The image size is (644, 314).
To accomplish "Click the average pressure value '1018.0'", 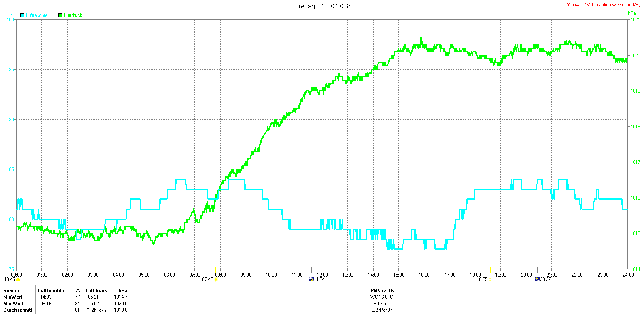I will click(121, 310).
